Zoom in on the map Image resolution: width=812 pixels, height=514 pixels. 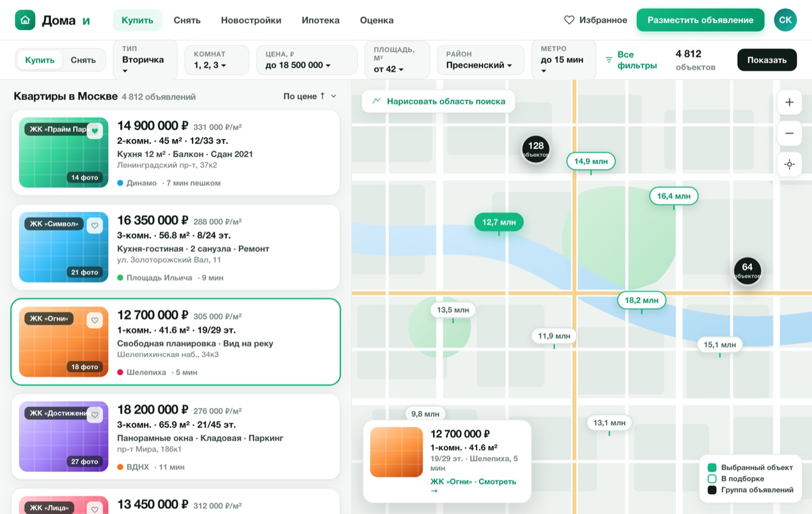point(789,102)
